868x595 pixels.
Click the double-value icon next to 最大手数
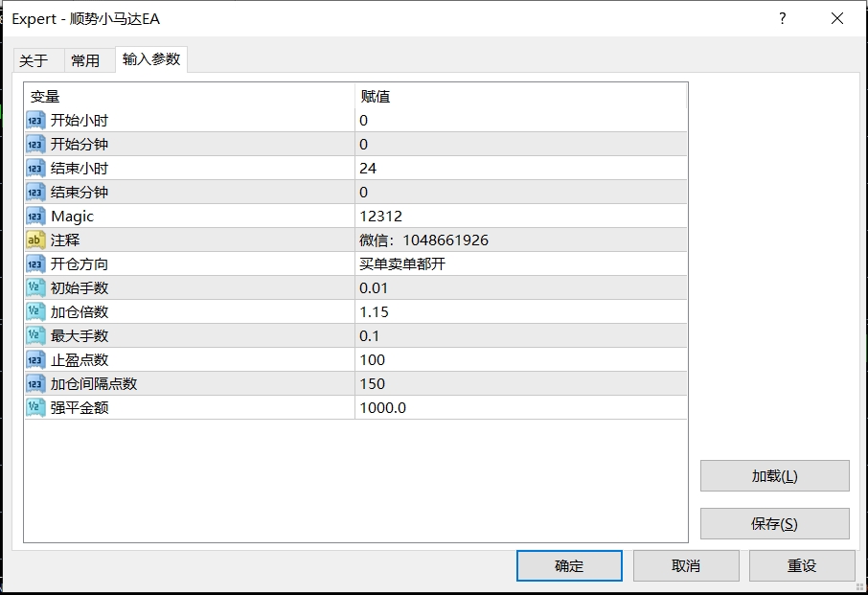point(35,335)
